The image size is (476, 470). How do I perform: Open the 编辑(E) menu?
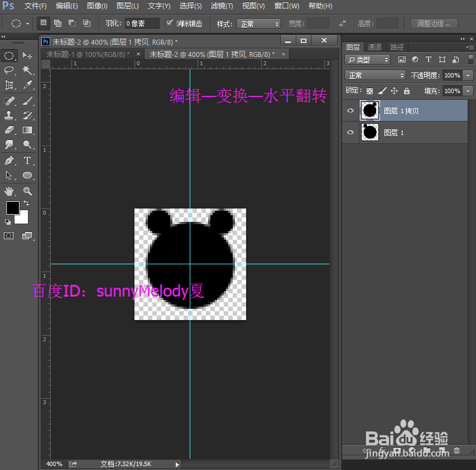pyautogui.click(x=67, y=6)
